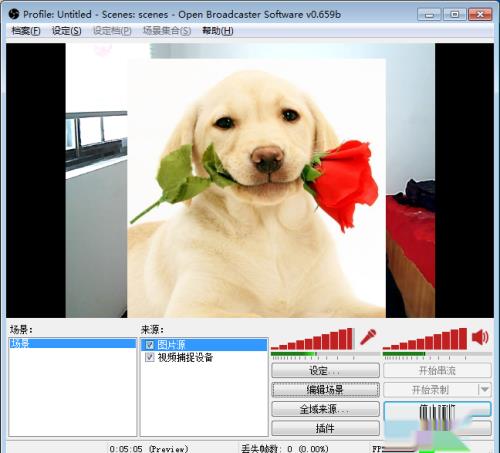Viewport: 500px width, 453px height.
Task: Mute the desktop speaker icon
Action: pos(480,337)
